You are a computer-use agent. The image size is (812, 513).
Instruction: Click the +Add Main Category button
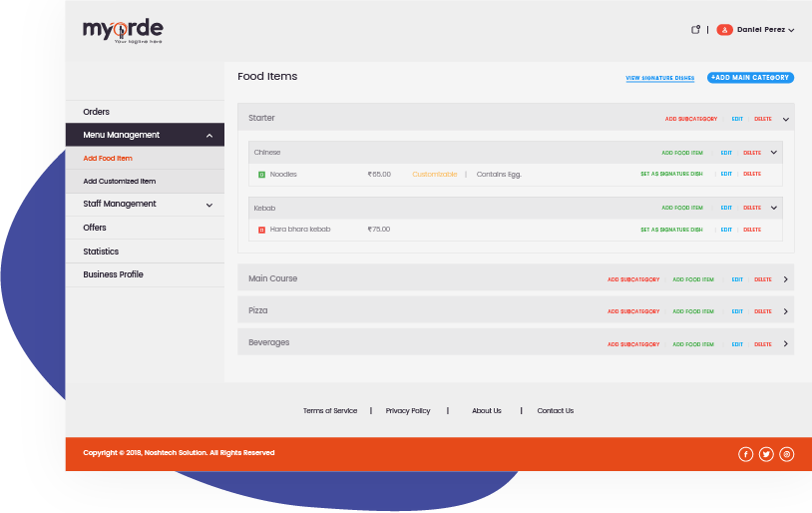(750, 78)
